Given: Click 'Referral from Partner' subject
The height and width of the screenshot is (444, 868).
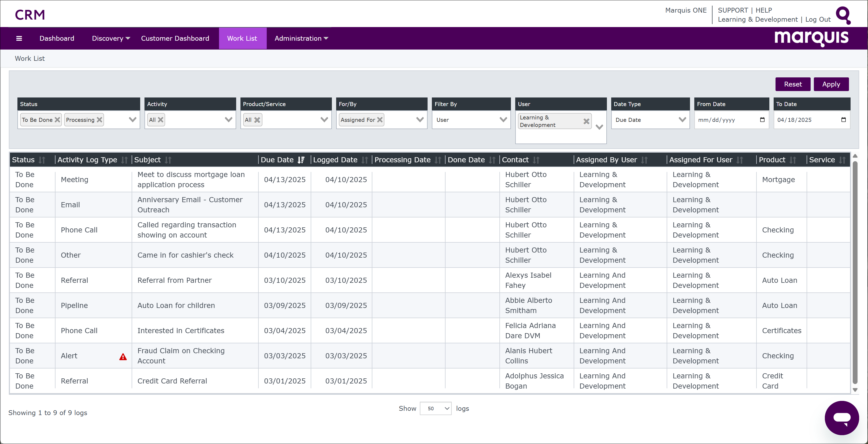Looking at the screenshot, I should [x=175, y=280].
